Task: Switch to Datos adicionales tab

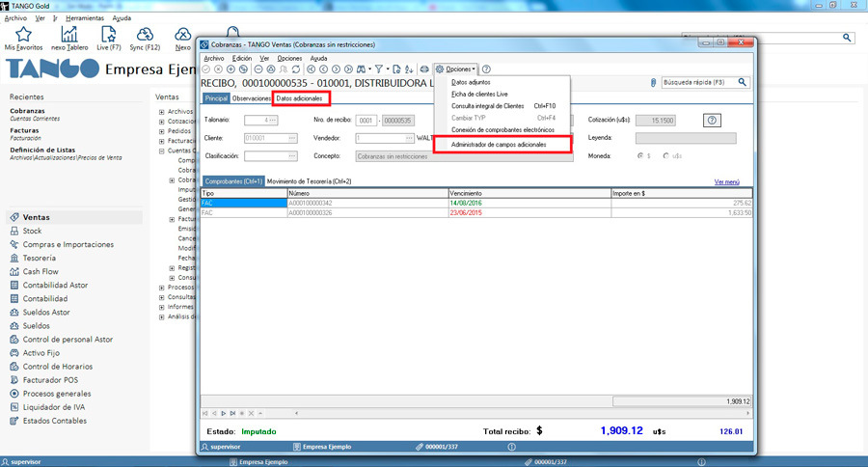Action: [x=300, y=98]
